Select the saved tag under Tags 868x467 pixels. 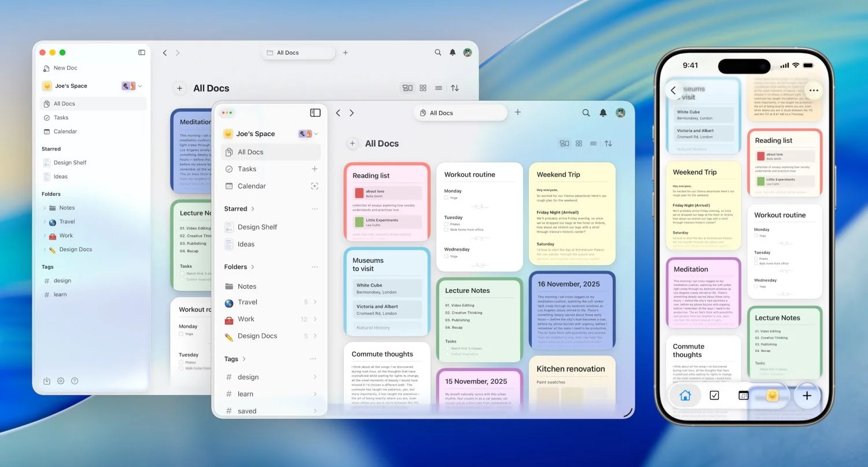(x=247, y=411)
